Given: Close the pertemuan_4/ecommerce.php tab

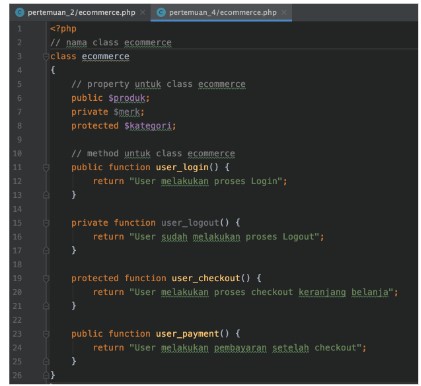Looking at the screenshot, I should click(x=284, y=13).
